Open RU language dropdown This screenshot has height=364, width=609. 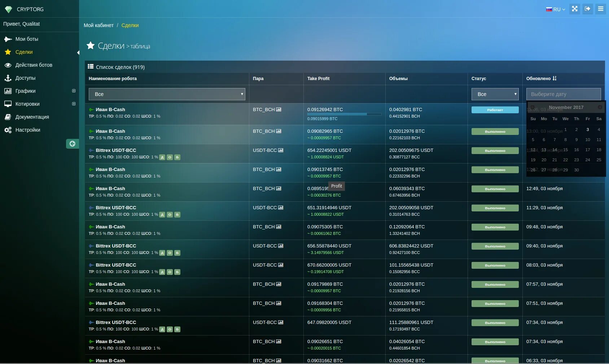pos(556,9)
